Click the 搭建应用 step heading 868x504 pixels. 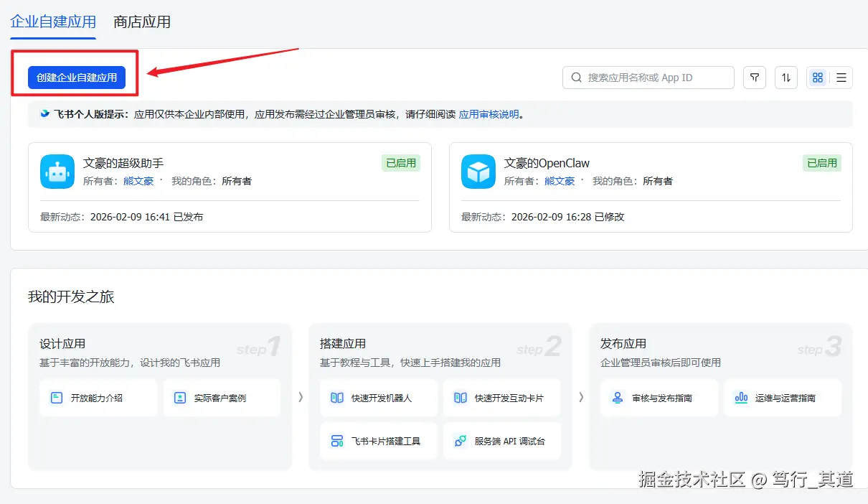(x=343, y=344)
